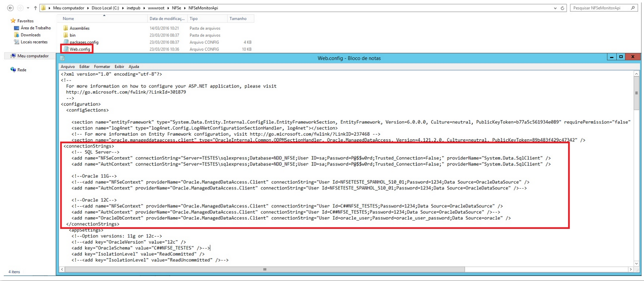Click the Notepad vertical scrollbar thumb
Viewport: 644px width, 281px height.
click(x=636, y=93)
